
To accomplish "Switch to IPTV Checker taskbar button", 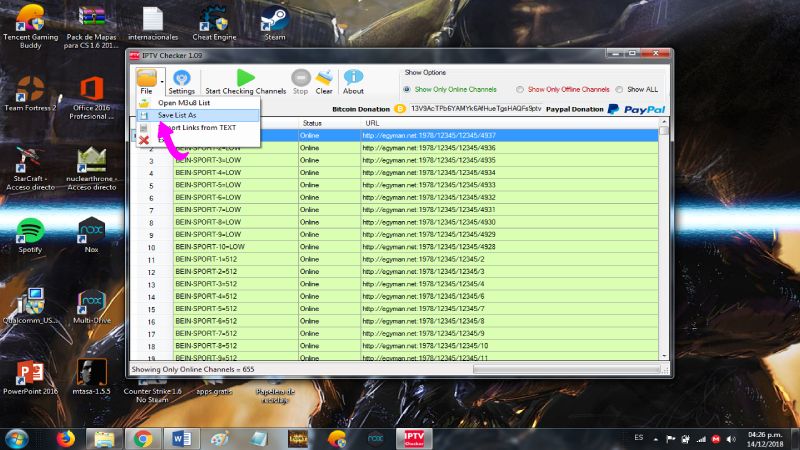I will 414,439.
